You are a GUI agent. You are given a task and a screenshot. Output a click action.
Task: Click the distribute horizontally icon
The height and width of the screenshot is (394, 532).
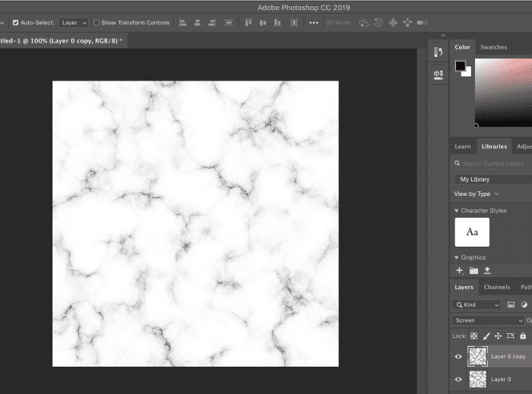pyautogui.click(x=294, y=23)
